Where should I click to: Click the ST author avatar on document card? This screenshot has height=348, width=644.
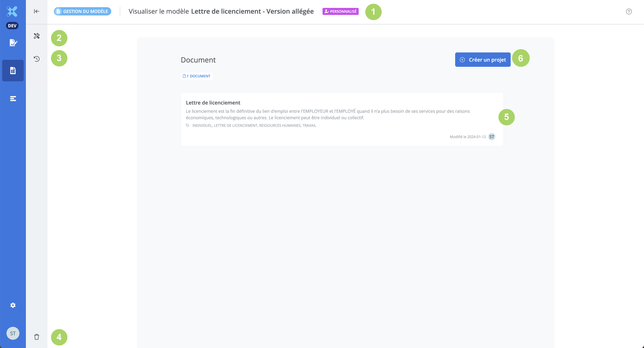coord(491,137)
